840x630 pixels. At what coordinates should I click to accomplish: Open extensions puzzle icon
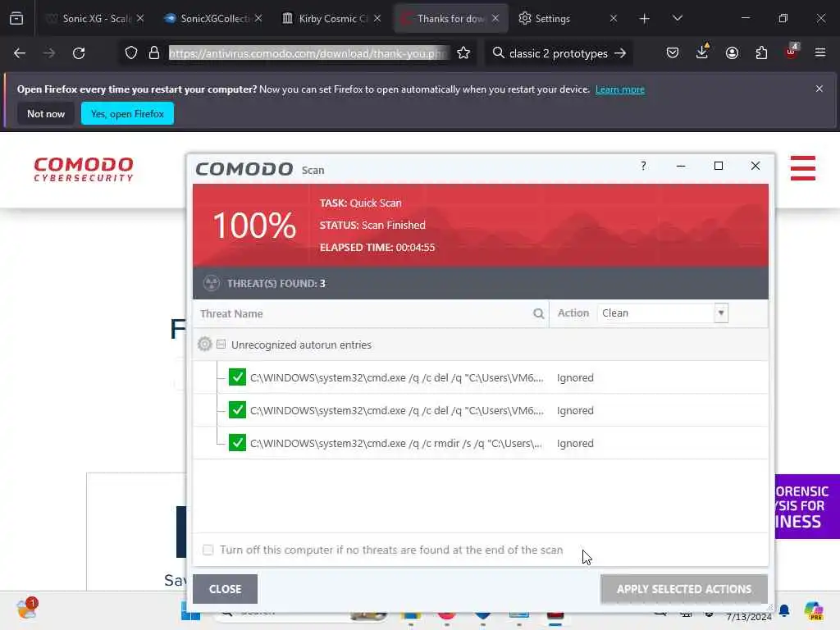pos(761,53)
